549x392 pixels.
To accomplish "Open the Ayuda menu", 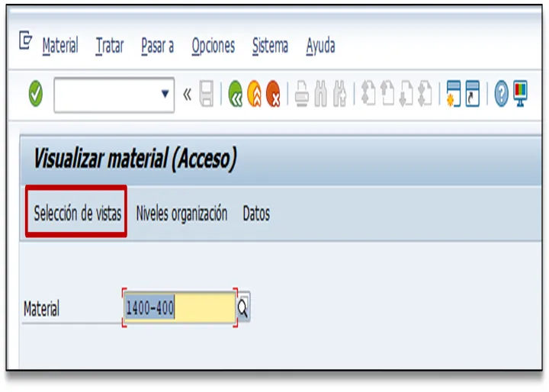I will [321, 46].
